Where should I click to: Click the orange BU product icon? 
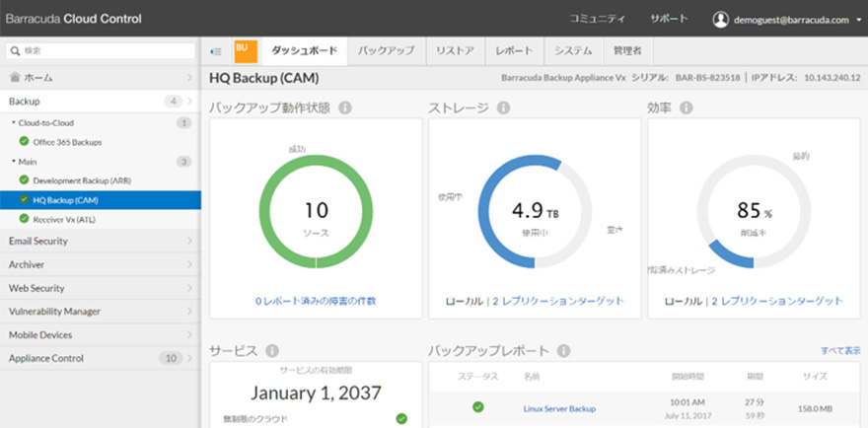coord(246,51)
